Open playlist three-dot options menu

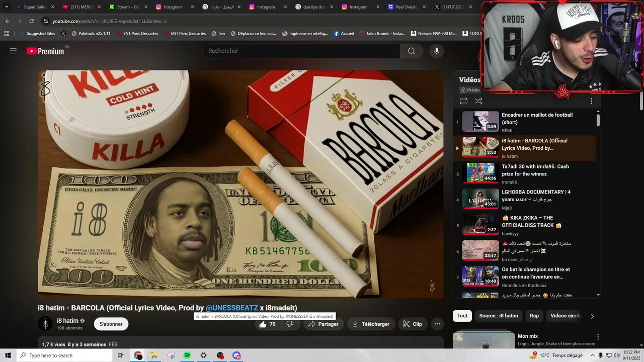pos(591,101)
